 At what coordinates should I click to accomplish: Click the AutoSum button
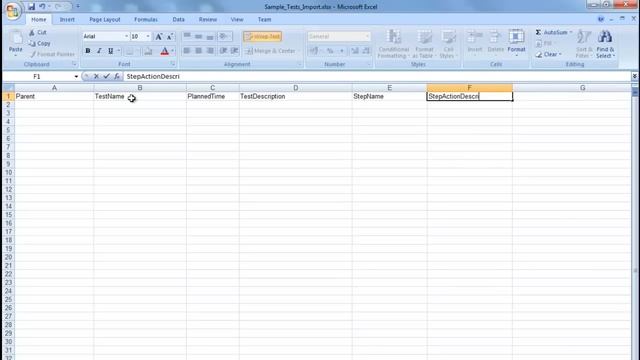click(552, 32)
